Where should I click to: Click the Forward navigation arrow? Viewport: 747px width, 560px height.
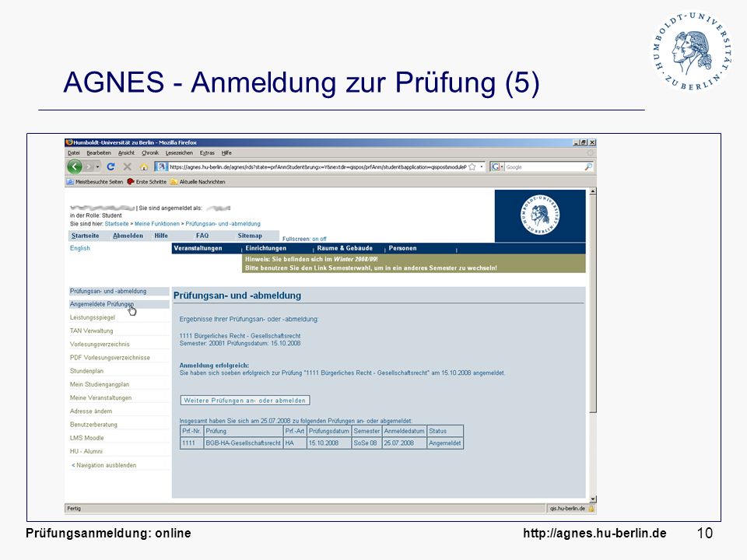89,166
